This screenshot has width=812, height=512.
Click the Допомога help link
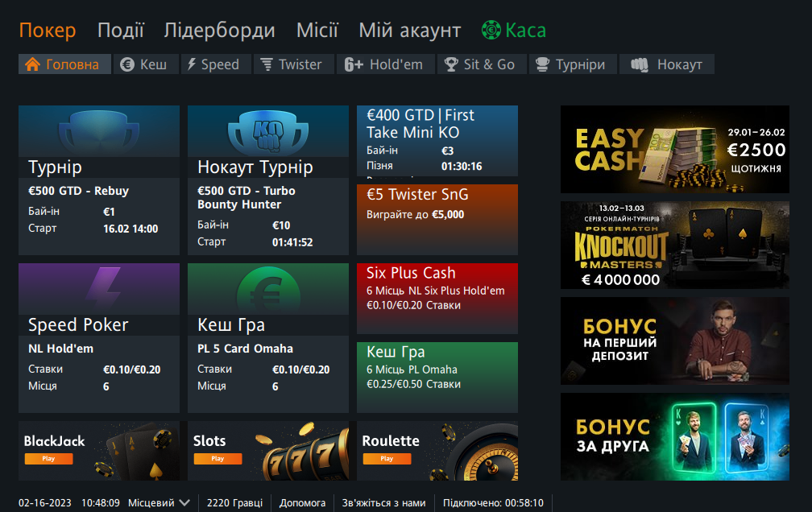[x=302, y=503]
